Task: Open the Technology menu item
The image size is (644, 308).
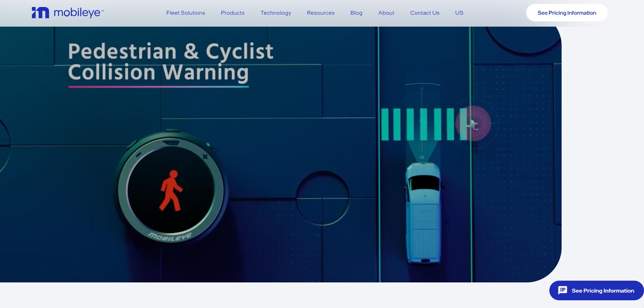Action: pos(276,13)
